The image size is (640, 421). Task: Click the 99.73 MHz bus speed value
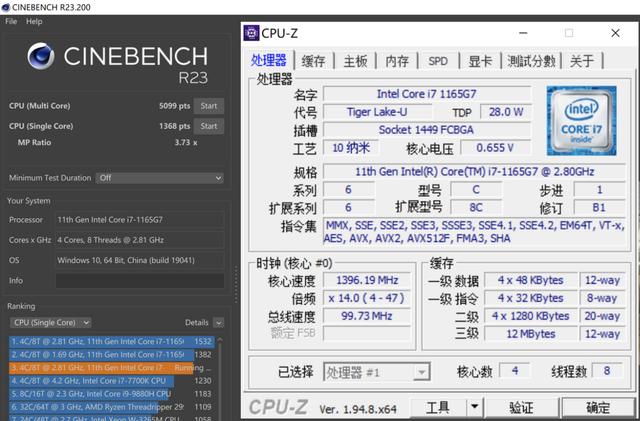367,316
